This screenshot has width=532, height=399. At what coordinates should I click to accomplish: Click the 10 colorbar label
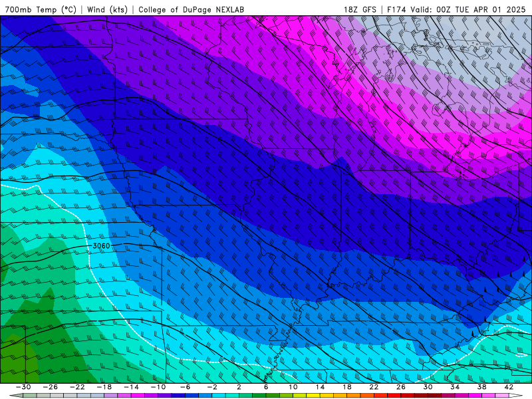tap(293, 387)
